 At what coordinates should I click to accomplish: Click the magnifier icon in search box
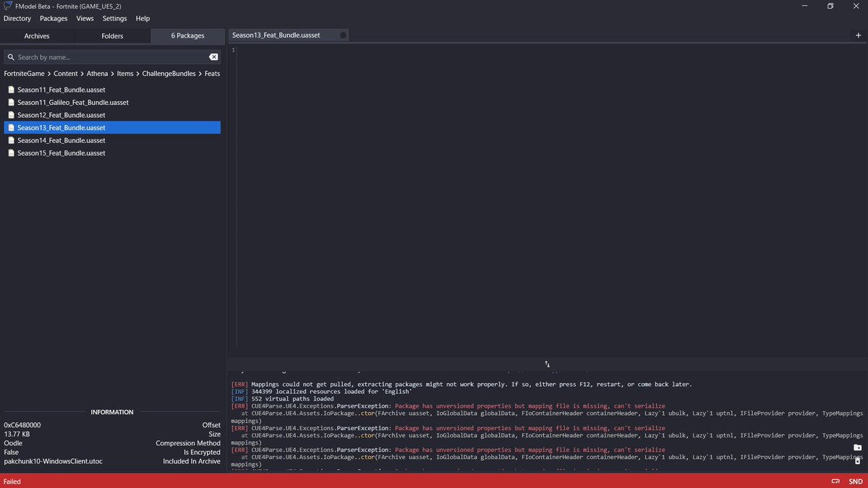click(11, 57)
